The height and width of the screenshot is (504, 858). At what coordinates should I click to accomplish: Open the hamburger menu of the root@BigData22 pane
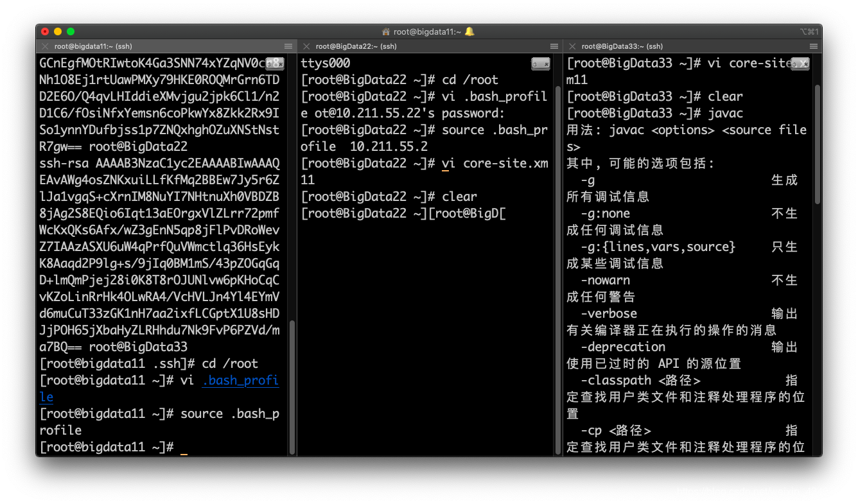click(554, 46)
